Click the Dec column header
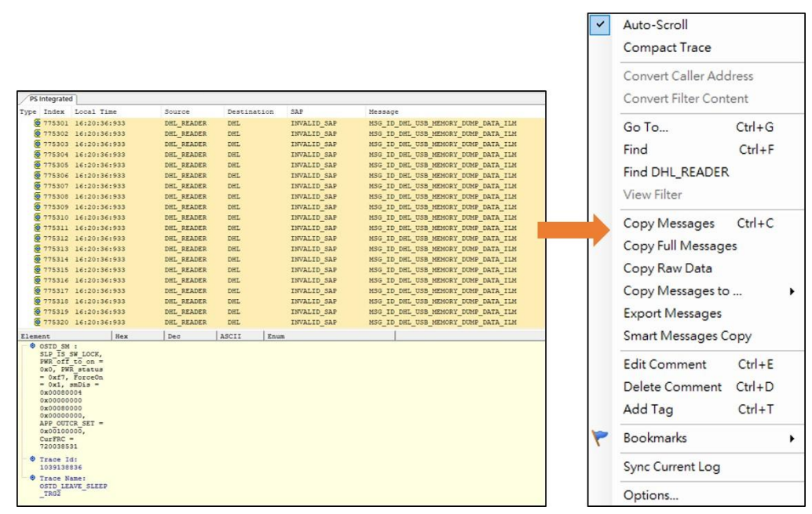The image size is (812, 514). (174, 337)
